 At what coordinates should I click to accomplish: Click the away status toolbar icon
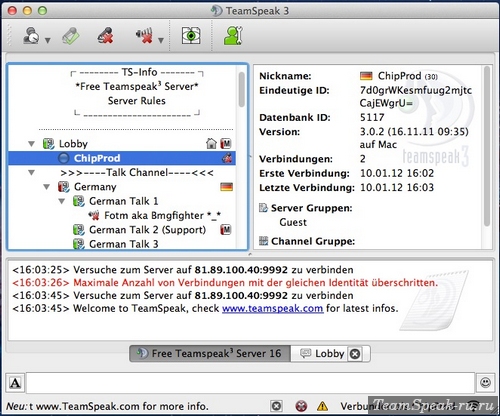(31, 36)
